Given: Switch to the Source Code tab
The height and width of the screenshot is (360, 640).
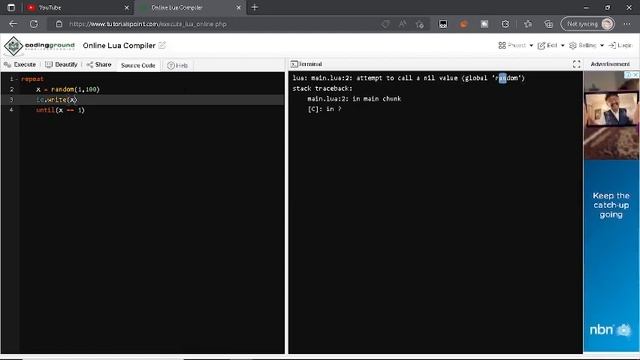Looking at the screenshot, I should (138, 65).
